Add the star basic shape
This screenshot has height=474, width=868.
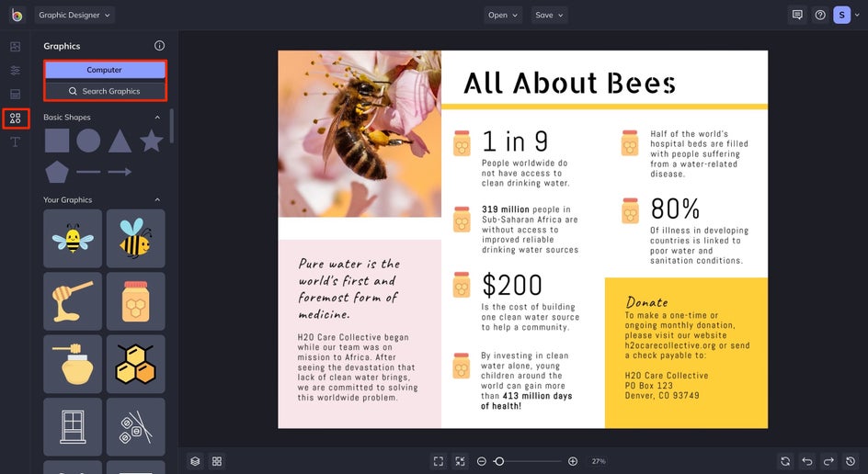[151, 141]
